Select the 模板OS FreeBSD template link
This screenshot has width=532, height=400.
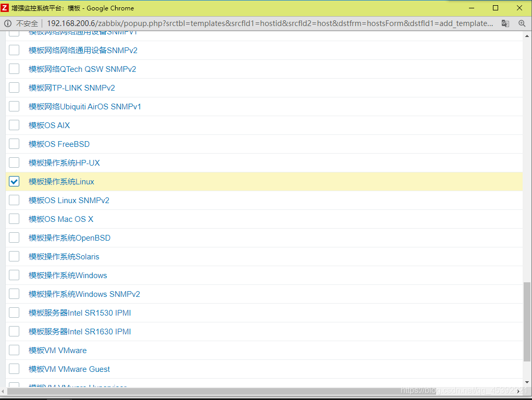(x=59, y=144)
